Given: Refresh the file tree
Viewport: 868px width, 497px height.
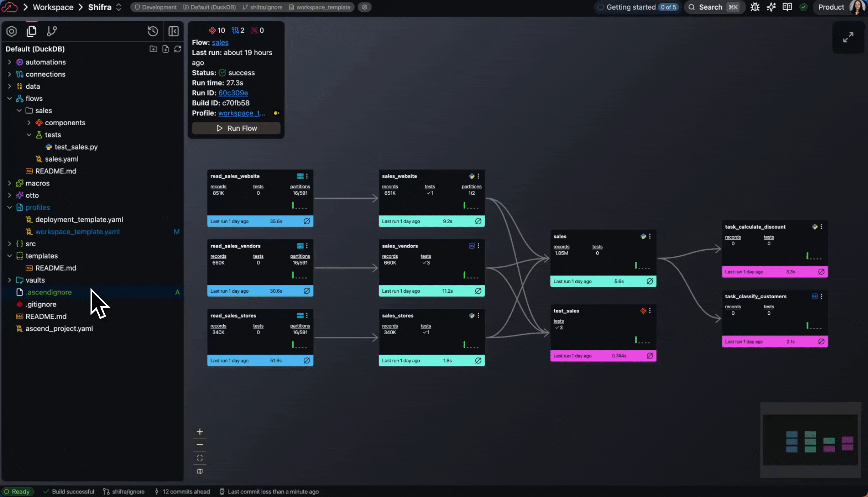Looking at the screenshot, I should tap(177, 49).
